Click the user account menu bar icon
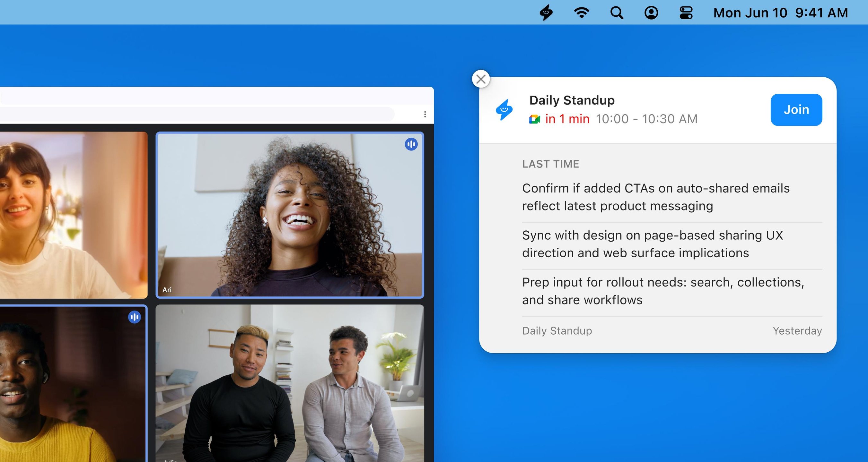 [x=651, y=13]
